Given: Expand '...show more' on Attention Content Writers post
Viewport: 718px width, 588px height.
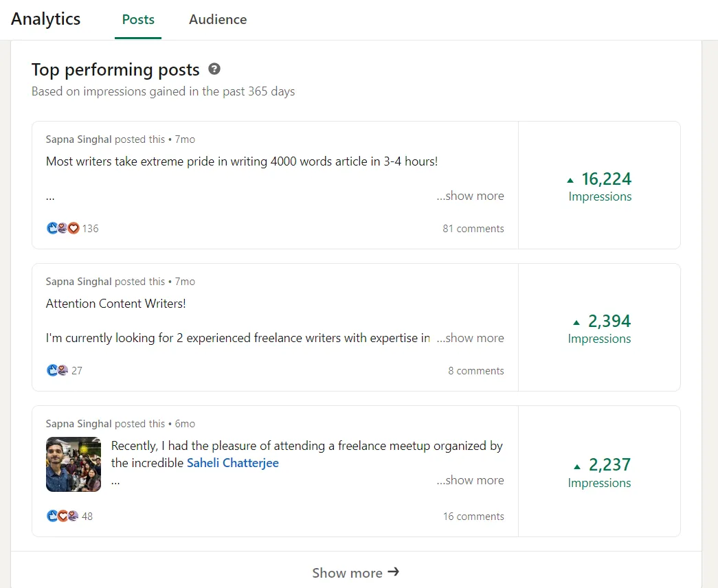Looking at the screenshot, I should (470, 338).
